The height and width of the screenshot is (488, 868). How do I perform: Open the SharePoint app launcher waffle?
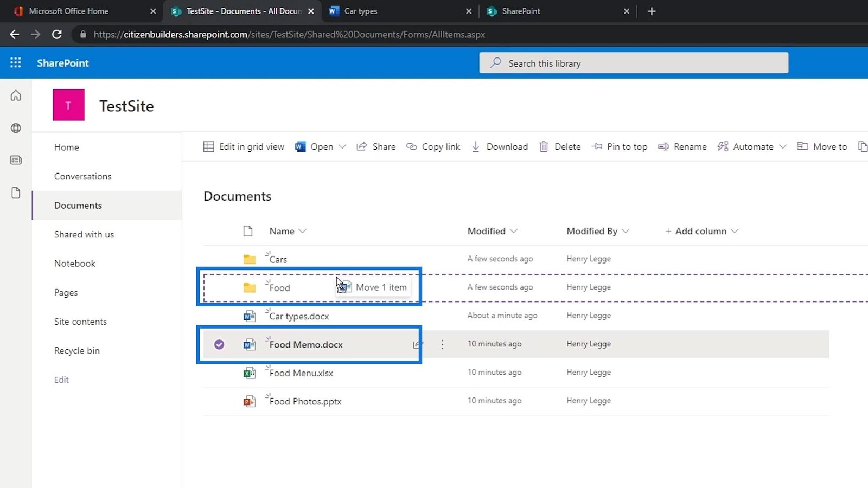[x=16, y=63]
